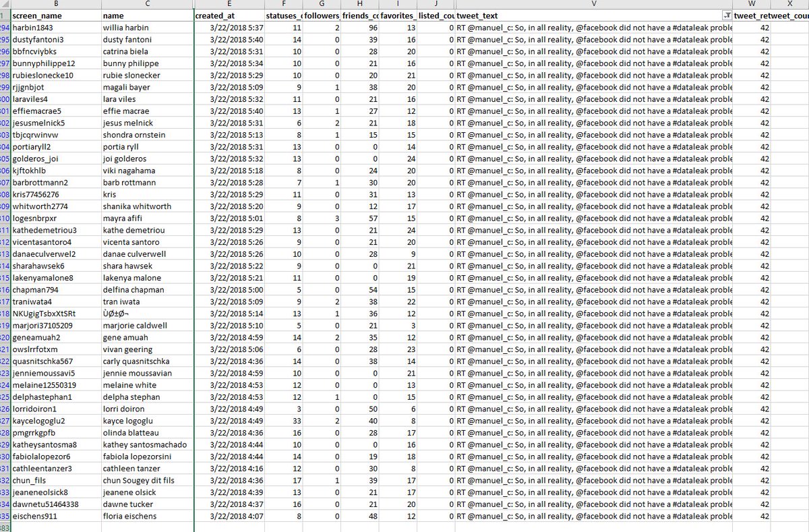Click the tweet text in lorridoiron1 row

(x=594, y=409)
